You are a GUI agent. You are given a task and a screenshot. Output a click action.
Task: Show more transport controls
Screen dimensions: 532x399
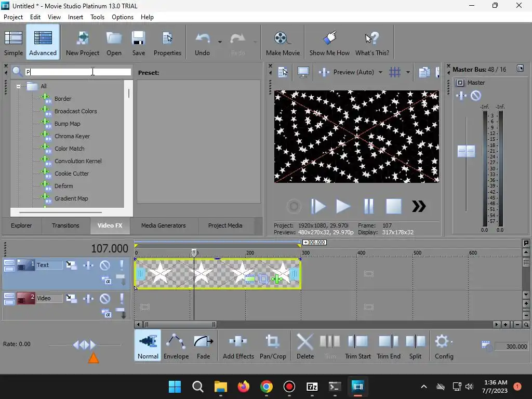419,206
